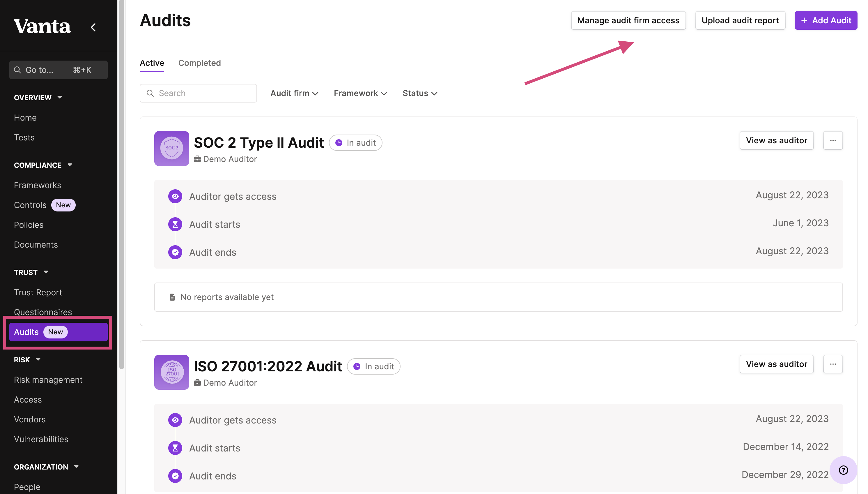The width and height of the screenshot is (868, 494).
Task: Open the ISO 27001 audit more options menu
Action: (x=833, y=364)
